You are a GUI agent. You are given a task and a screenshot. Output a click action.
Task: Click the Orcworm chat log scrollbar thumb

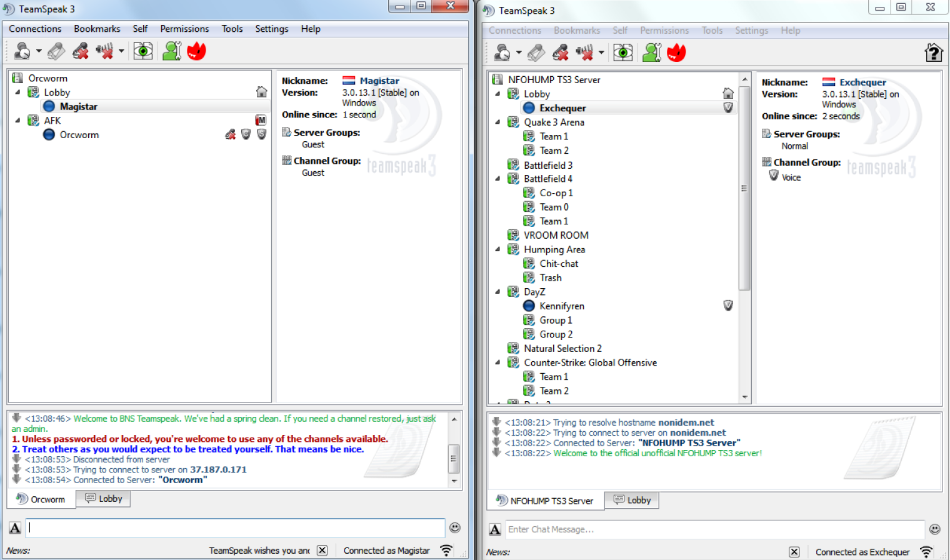tap(454, 458)
